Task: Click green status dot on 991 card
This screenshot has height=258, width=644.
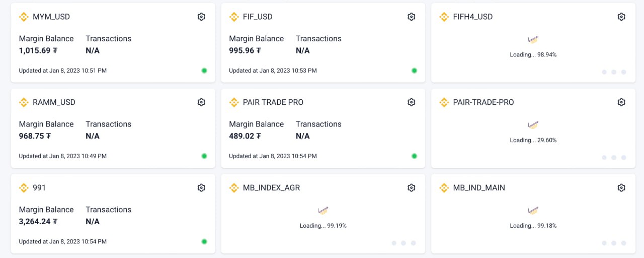Action: (x=204, y=241)
